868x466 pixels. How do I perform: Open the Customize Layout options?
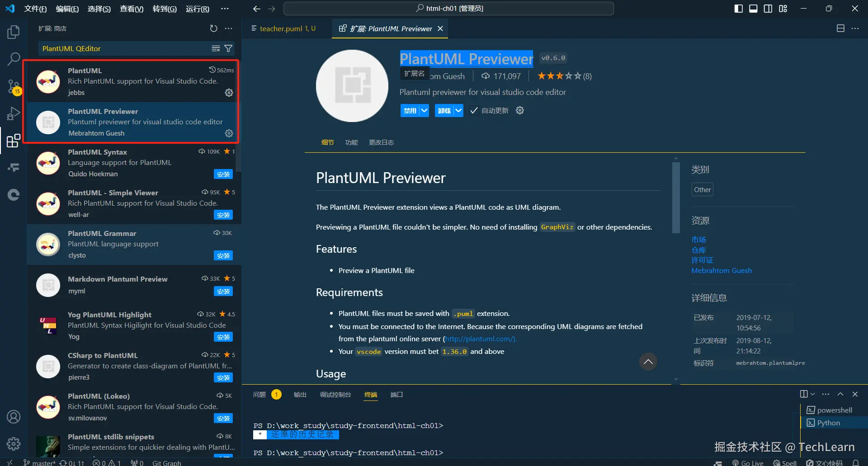783,9
